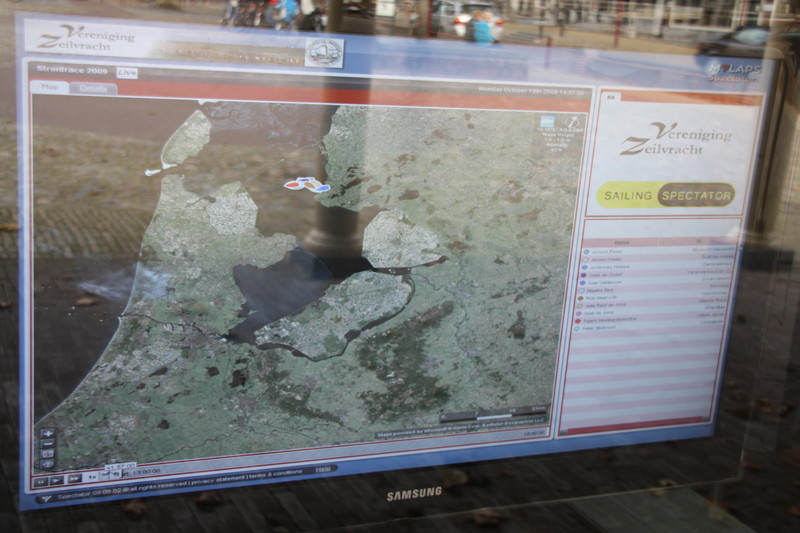Select the participant row with brown dot
800x533 pixels.
pyautogui.click(x=654, y=298)
